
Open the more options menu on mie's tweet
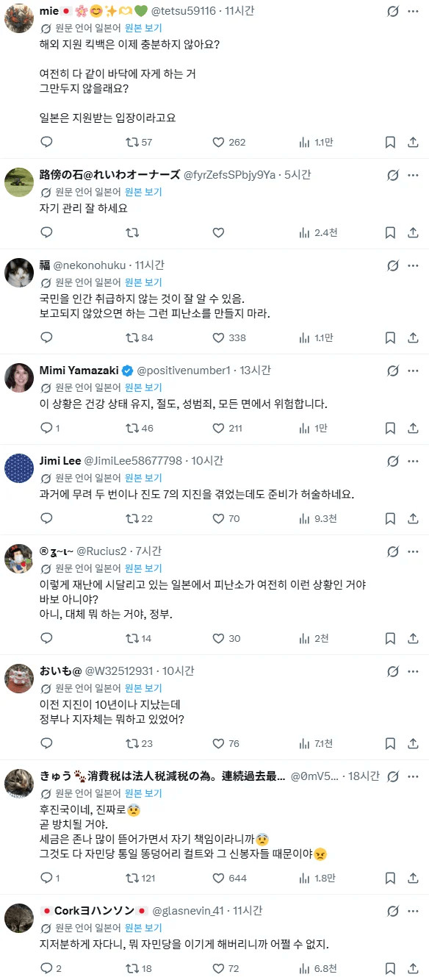pos(414,11)
